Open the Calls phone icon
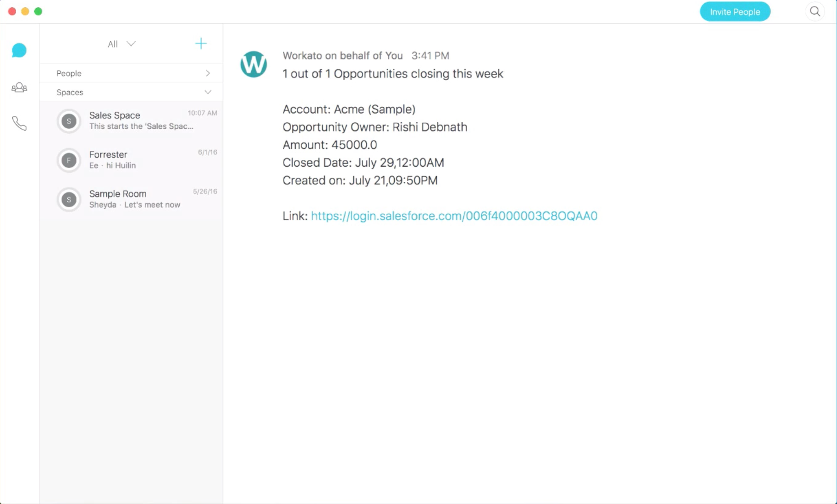This screenshot has height=504, width=837. tap(19, 123)
